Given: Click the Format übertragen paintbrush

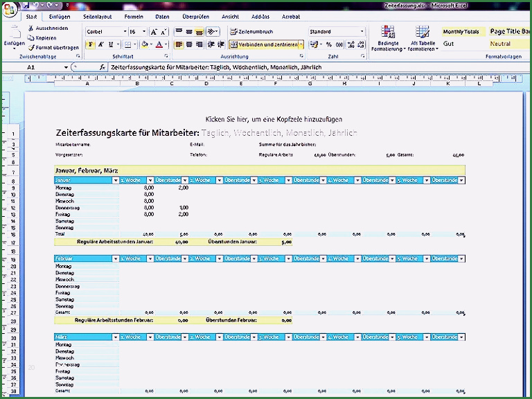Looking at the screenshot, I should click(x=30, y=47).
